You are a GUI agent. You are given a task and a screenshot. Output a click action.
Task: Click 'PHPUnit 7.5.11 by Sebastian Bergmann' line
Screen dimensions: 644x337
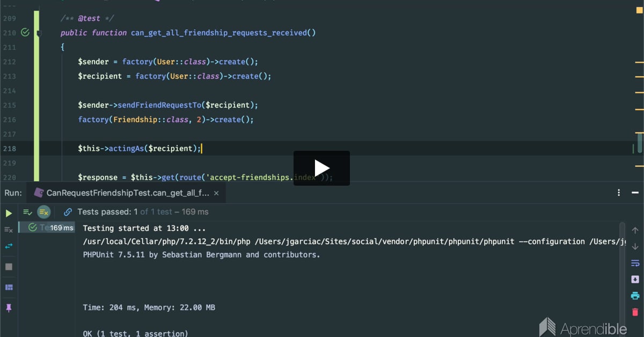coord(201,254)
